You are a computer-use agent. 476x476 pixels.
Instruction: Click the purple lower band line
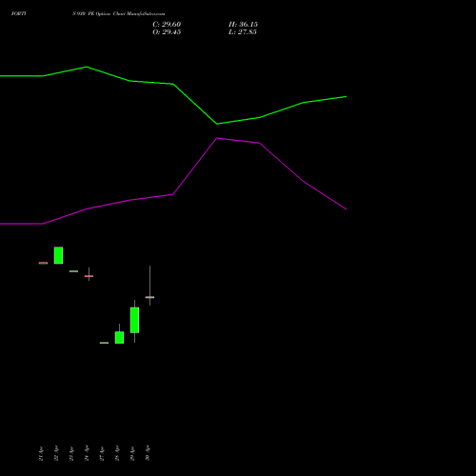[173, 194]
